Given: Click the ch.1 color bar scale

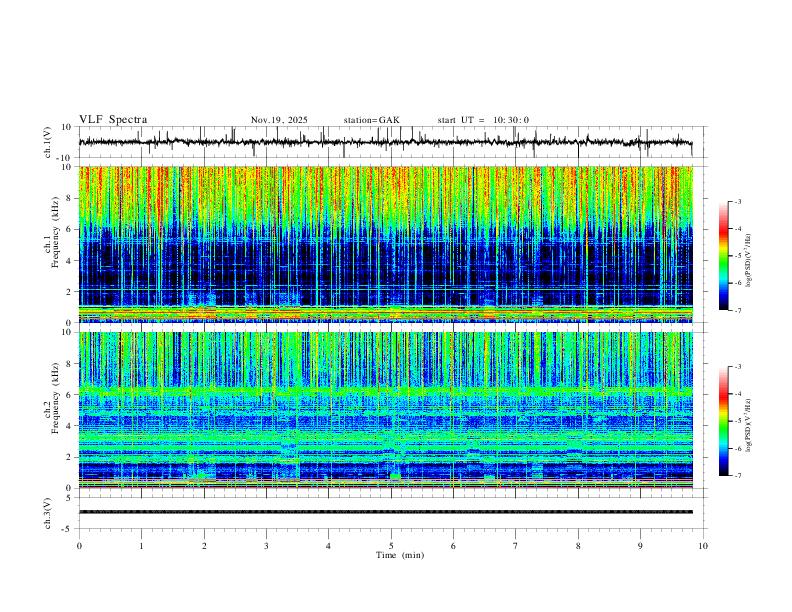Looking at the screenshot, I should [724, 256].
